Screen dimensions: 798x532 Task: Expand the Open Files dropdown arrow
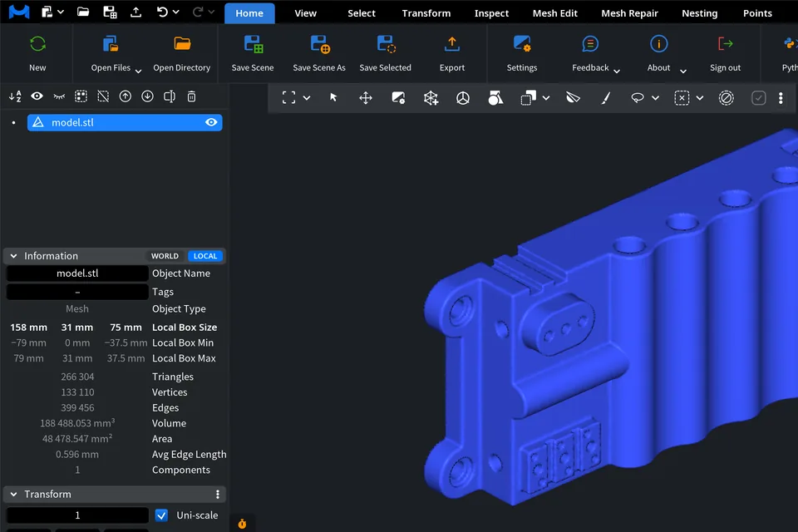pos(138,71)
